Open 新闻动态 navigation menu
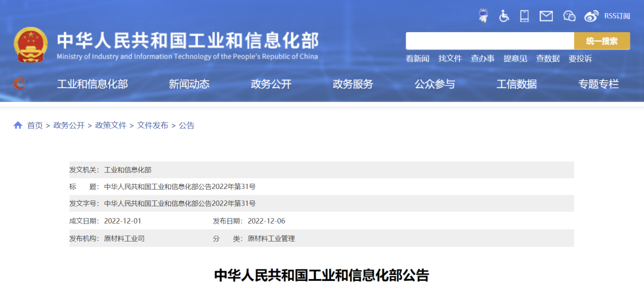Viewport: 644px width, 294px height. 189,84
